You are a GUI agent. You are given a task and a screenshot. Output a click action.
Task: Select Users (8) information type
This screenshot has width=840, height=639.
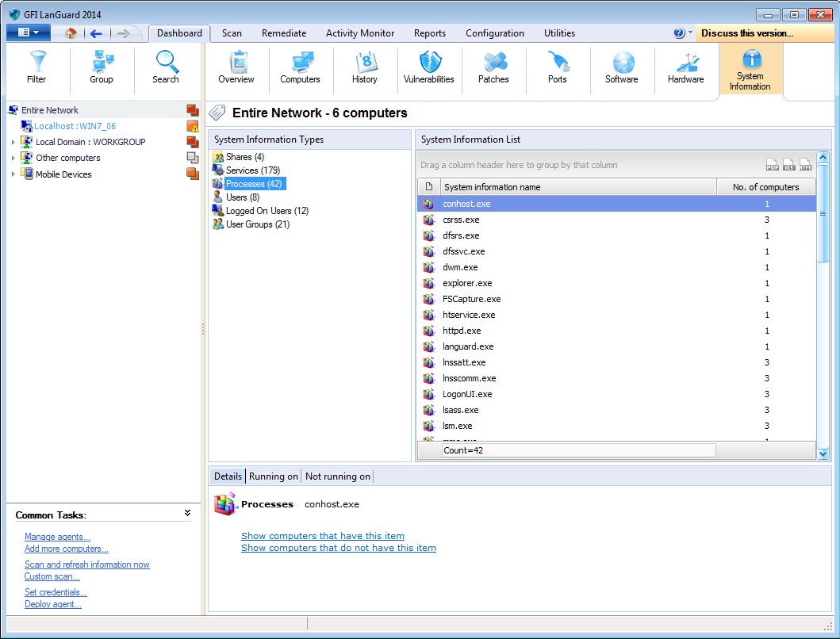(243, 197)
